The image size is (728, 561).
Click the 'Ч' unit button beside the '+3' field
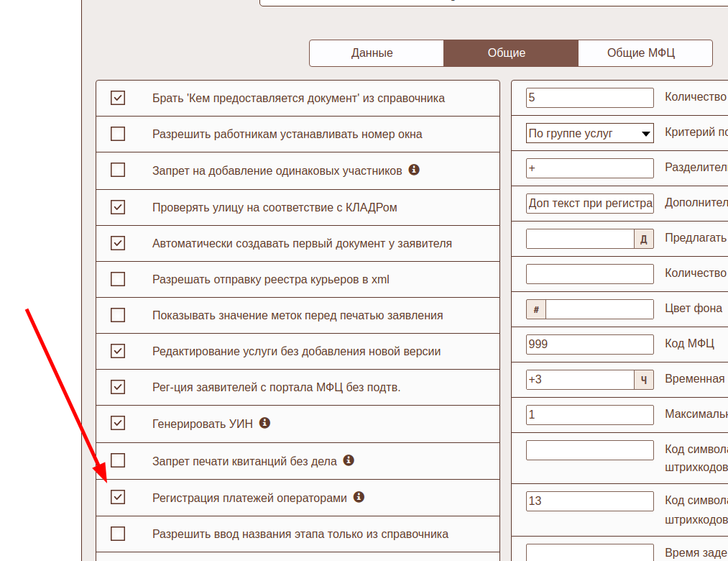tap(643, 380)
